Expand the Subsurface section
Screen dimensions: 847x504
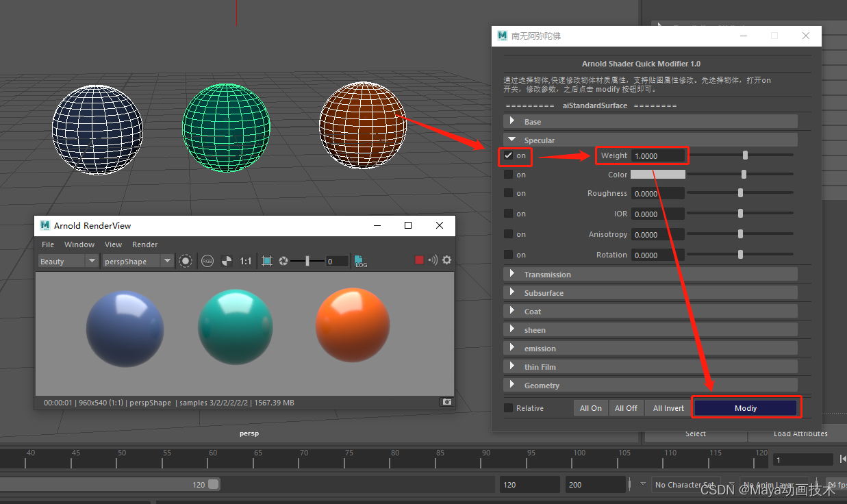650,292
